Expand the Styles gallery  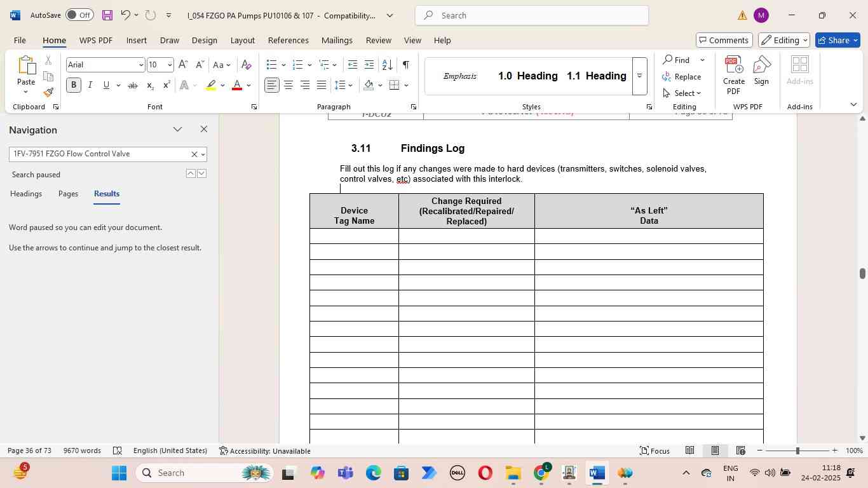(640, 76)
